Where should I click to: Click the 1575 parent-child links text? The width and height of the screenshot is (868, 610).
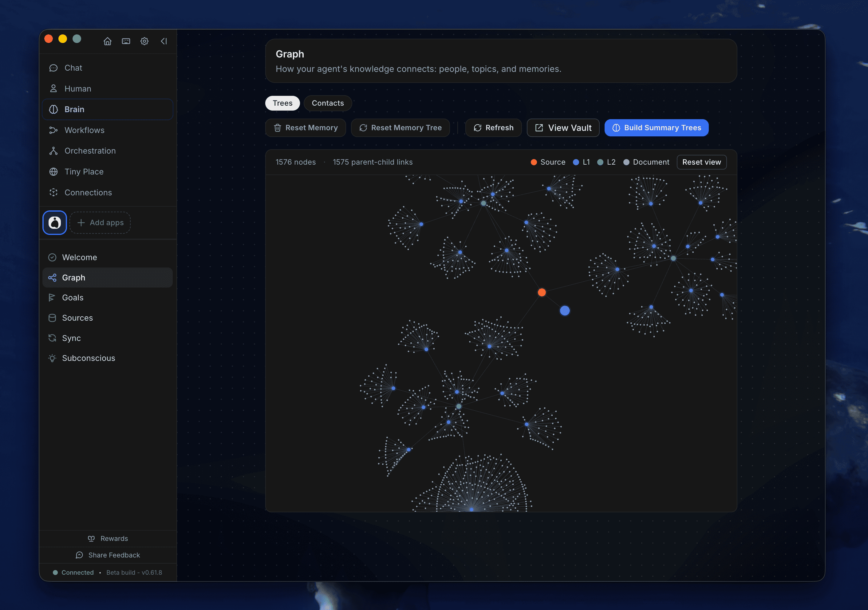click(373, 162)
